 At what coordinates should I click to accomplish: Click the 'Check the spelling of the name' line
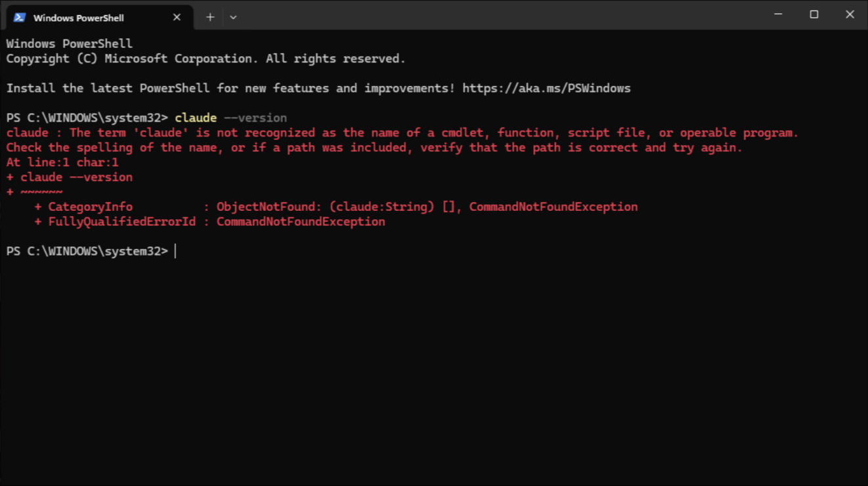pyautogui.click(x=374, y=148)
